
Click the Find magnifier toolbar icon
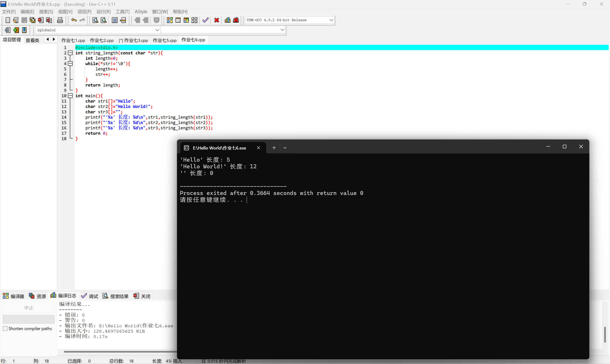tap(95, 20)
